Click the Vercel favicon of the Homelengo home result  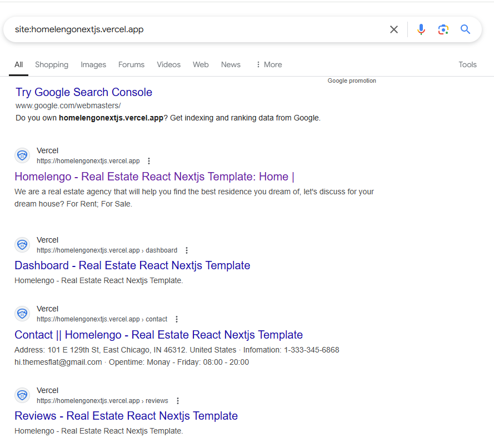pyautogui.click(x=22, y=155)
